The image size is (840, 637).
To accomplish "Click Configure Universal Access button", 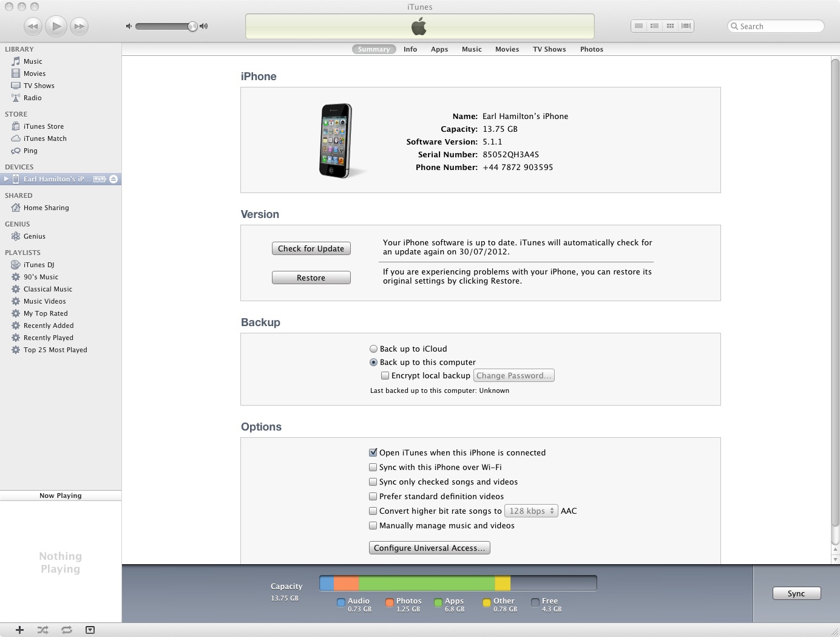I will point(430,548).
